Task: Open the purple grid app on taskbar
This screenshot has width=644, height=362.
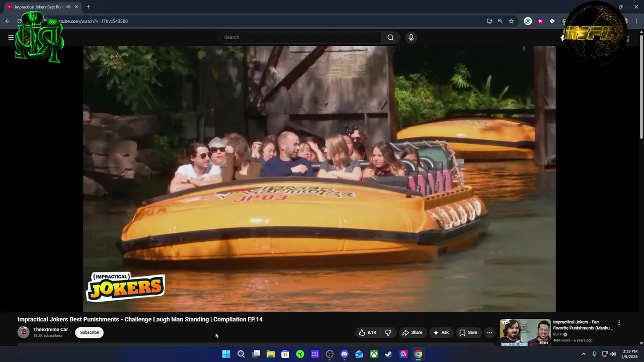Action: [x=315, y=354]
